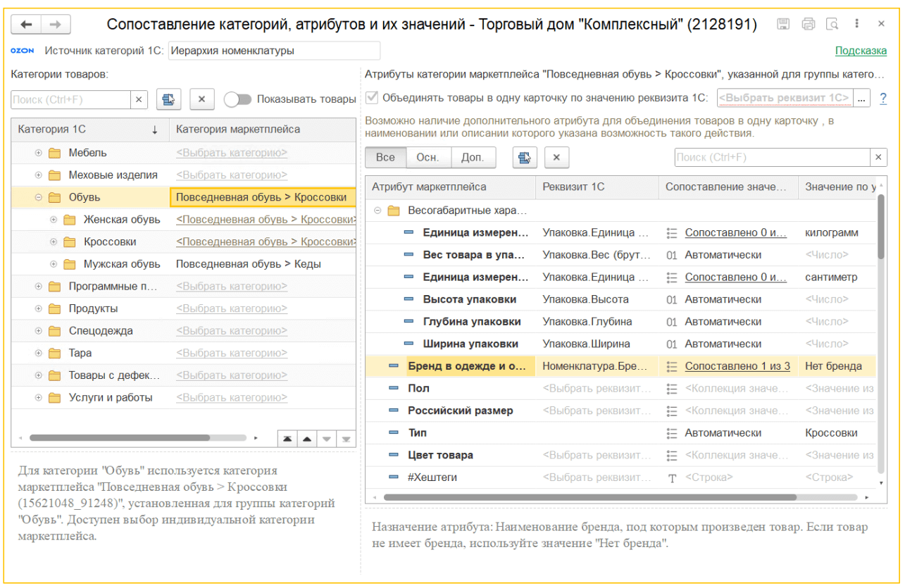Screen dimensions: 905x588
Task: Expand the Мебель category tree node
Action: (x=39, y=154)
